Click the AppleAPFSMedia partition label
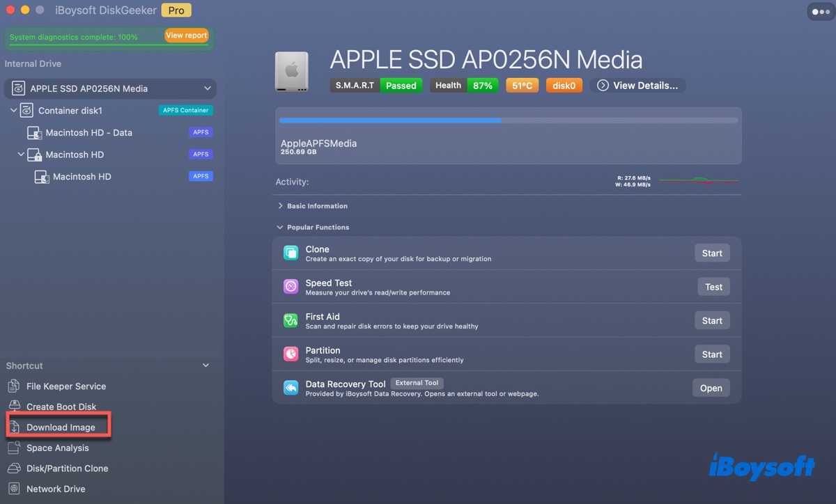Viewport: 836px width, 504px height. [318, 143]
